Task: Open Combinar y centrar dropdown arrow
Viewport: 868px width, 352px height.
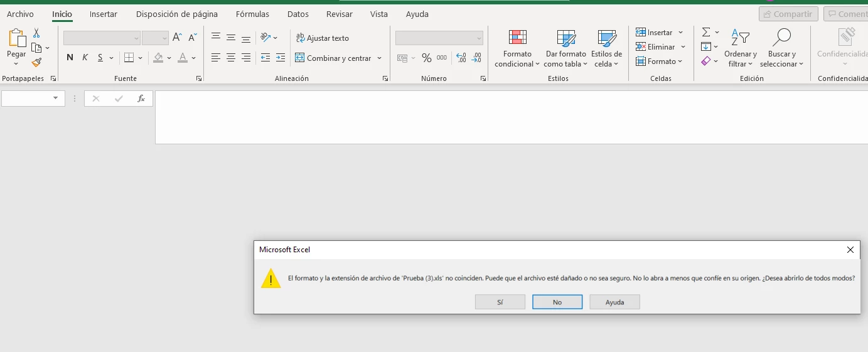Action: click(379, 58)
